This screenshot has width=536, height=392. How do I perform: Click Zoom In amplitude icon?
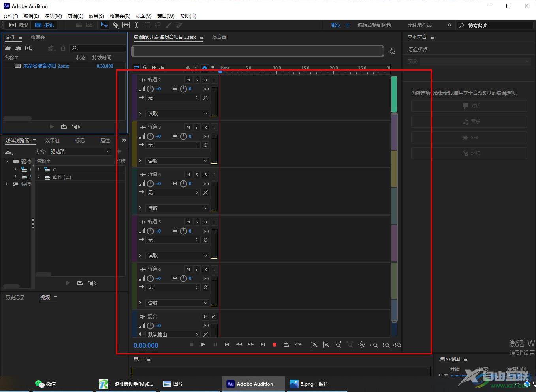click(314, 345)
